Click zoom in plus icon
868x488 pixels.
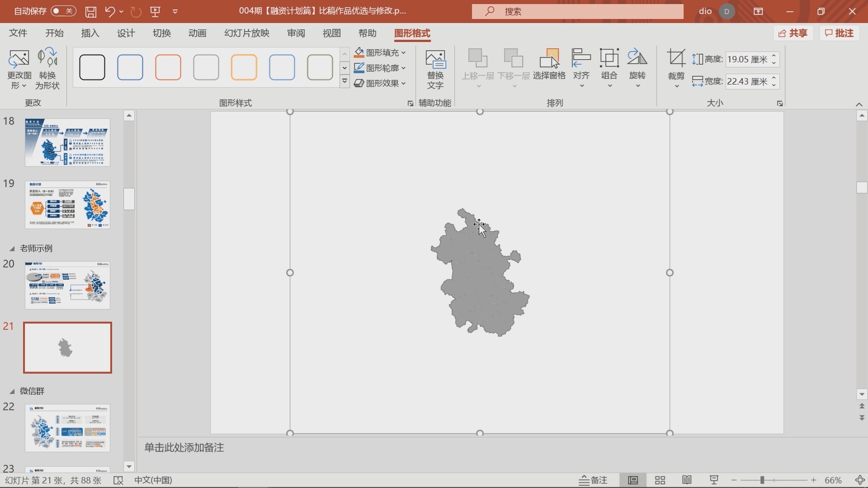[814, 480]
